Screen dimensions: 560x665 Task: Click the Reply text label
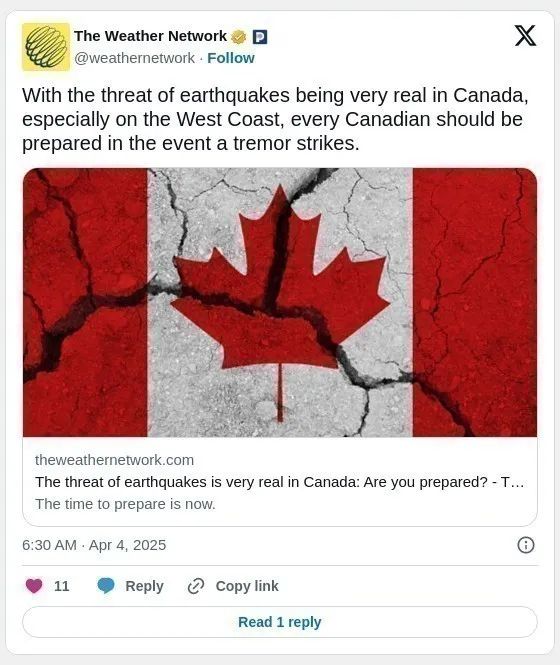pyautogui.click(x=144, y=586)
